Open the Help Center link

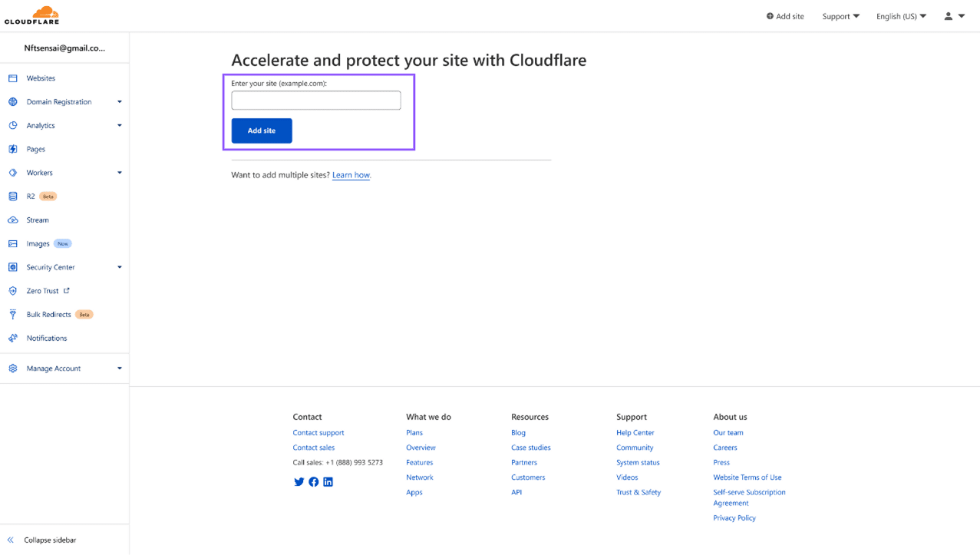point(635,433)
